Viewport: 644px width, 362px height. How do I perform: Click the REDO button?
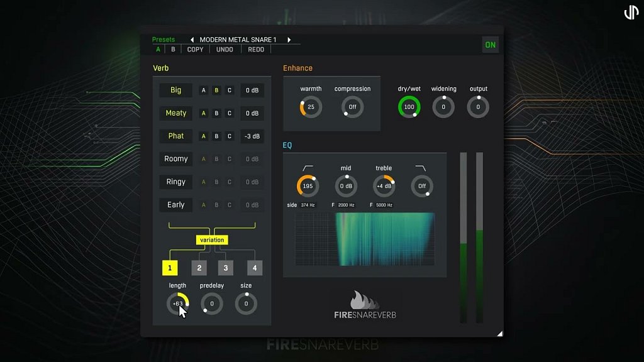256,49
